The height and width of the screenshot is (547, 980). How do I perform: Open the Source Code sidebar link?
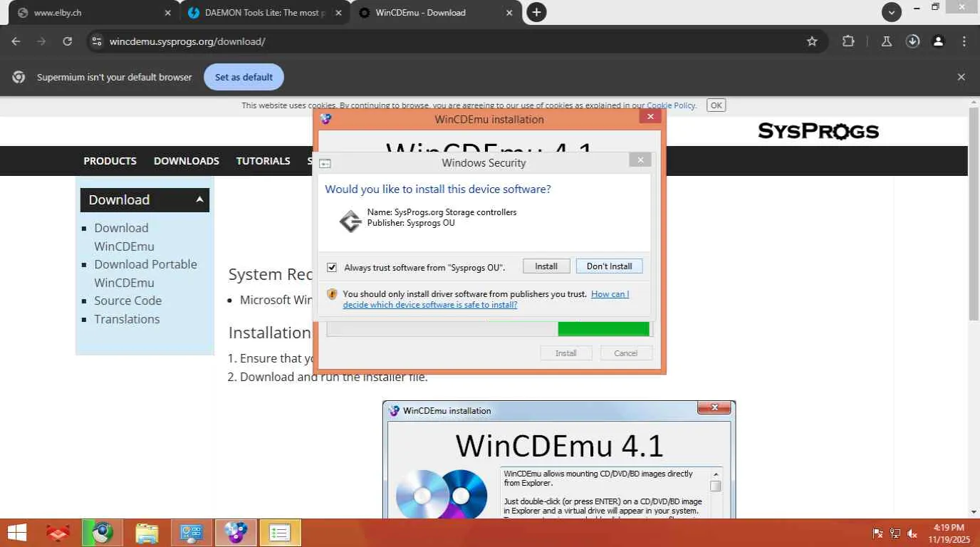click(127, 301)
